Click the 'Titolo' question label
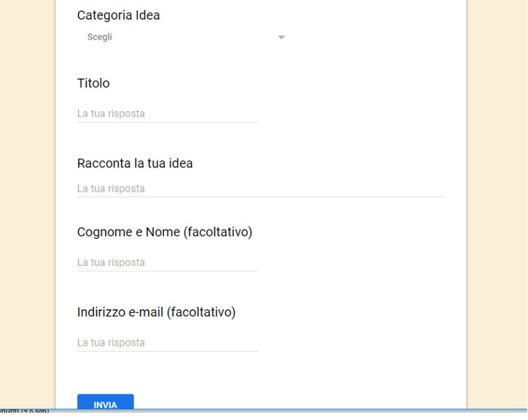 [93, 84]
